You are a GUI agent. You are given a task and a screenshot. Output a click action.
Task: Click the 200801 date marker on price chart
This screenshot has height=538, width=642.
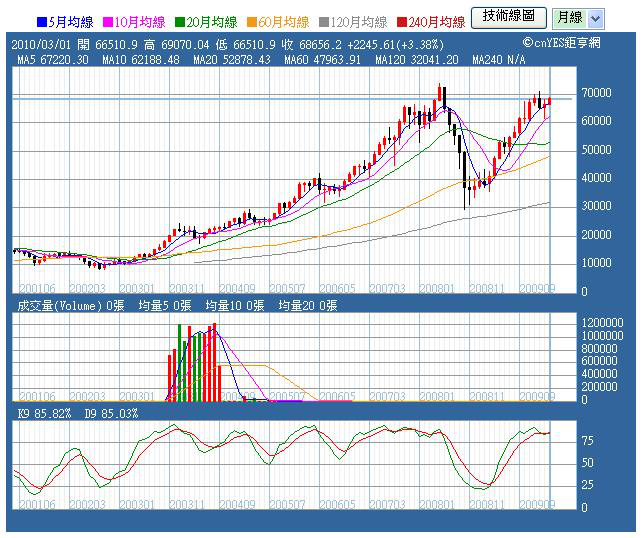(438, 287)
